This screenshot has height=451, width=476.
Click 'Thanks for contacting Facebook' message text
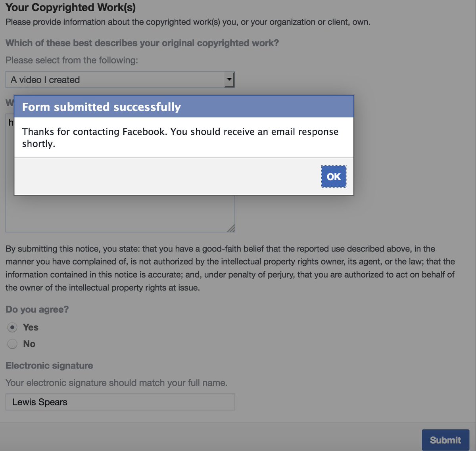tap(180, 137)
